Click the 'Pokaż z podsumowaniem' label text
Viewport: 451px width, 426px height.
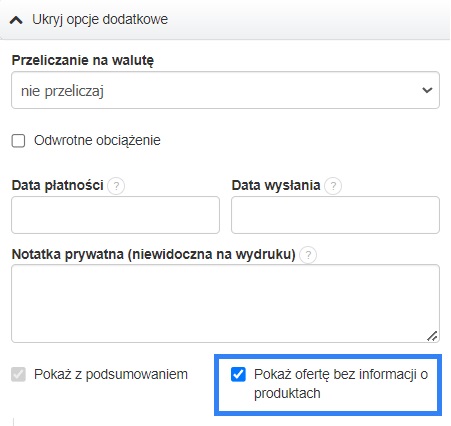111,374
